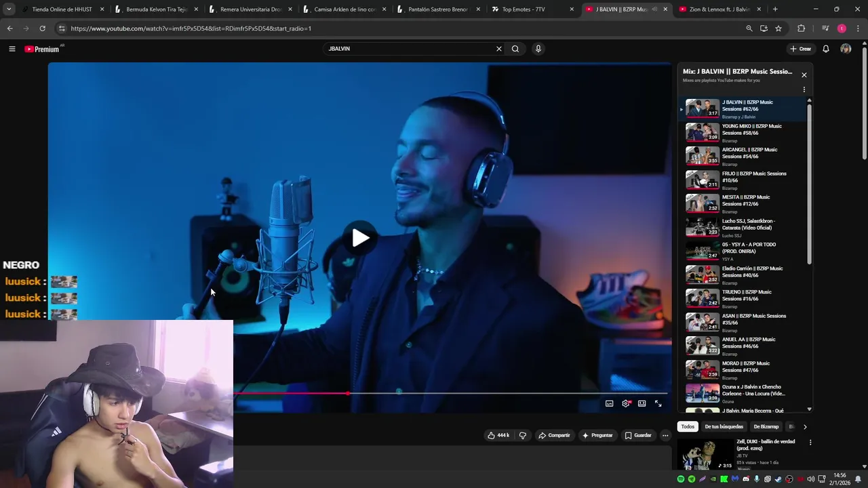Click the search magnifier button
868x488 pixels.
(515, 49)
